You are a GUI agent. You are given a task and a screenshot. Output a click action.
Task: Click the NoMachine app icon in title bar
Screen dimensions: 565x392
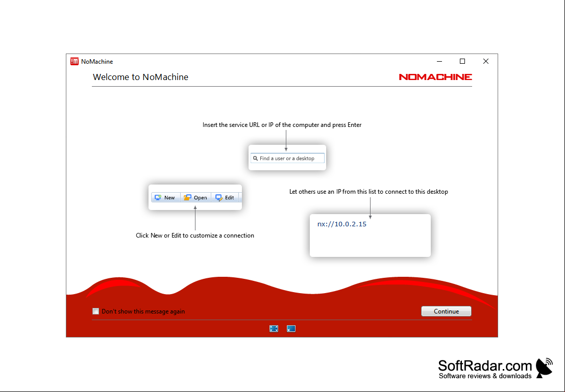(75, 62)
